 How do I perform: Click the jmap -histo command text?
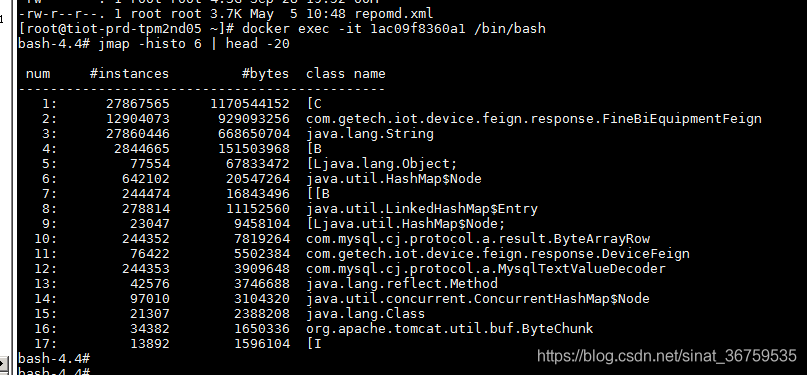(194, 44)
